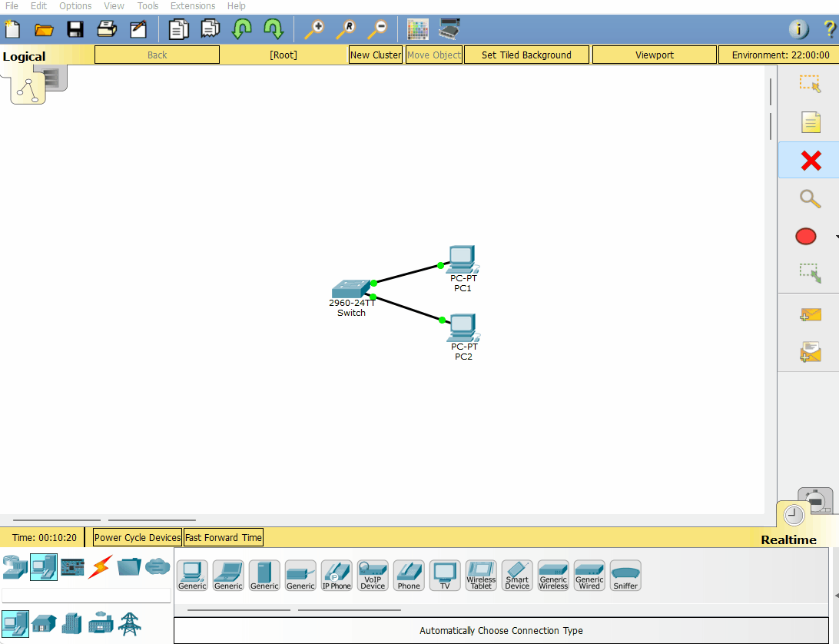Open the Extensions menu
Viewport: 839px width, 644px height.
click(193, 6)
